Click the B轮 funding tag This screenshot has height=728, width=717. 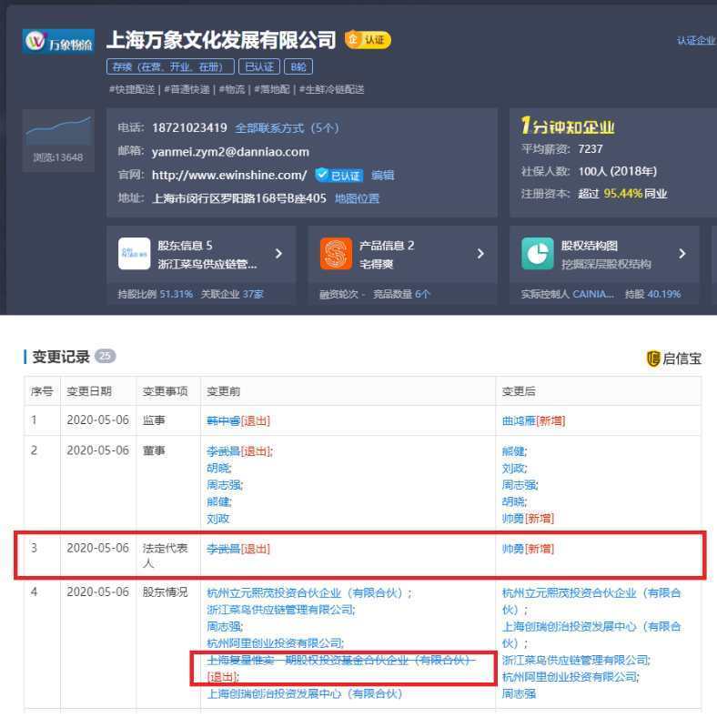[298, 66]
